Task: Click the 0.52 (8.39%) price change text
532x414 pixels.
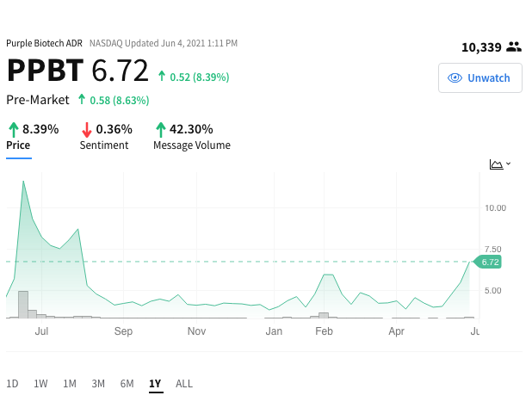Action: [x=200, y=77]
